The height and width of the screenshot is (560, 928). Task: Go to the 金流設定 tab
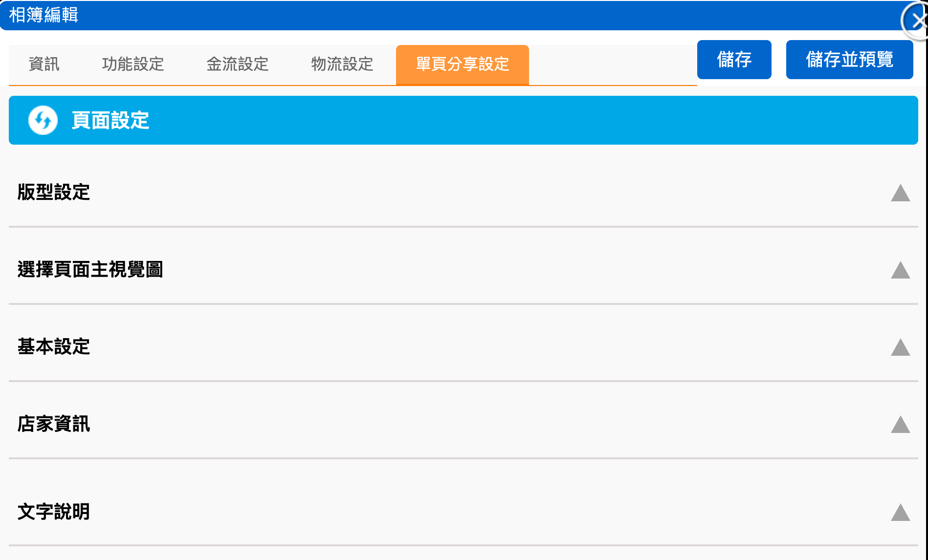tap(238, 64)
